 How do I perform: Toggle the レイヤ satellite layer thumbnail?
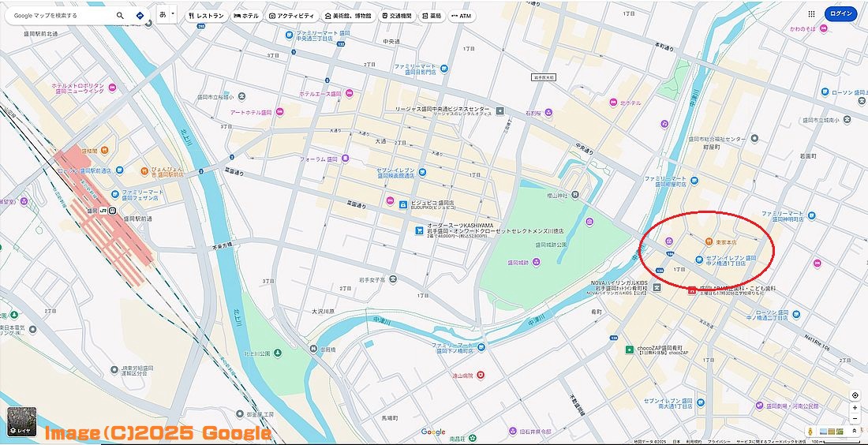(21, 422)
